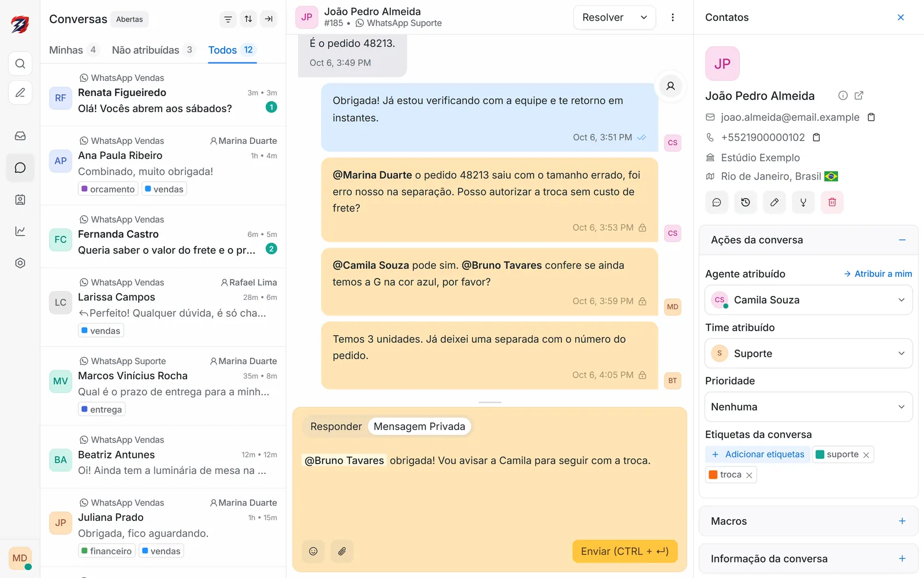This screenshot has width=924, height=578.
Task: Sort conversations with the arrows icon
Action: tap(248, 19)
